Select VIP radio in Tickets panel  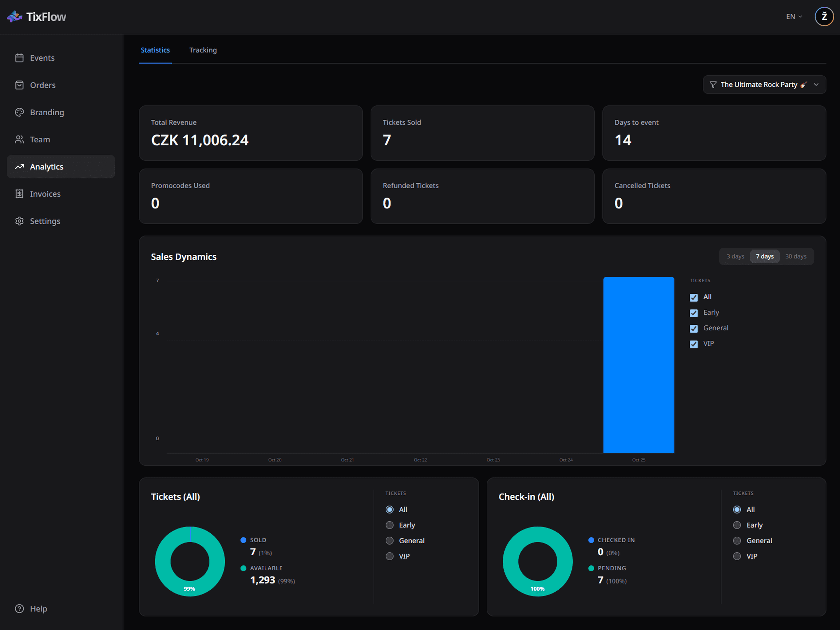pos(390,556)
